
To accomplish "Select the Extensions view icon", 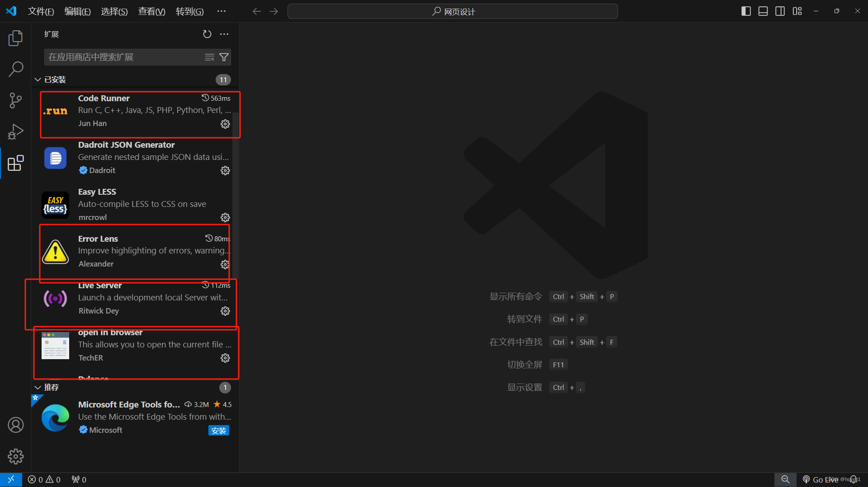I will pos(15,163).
